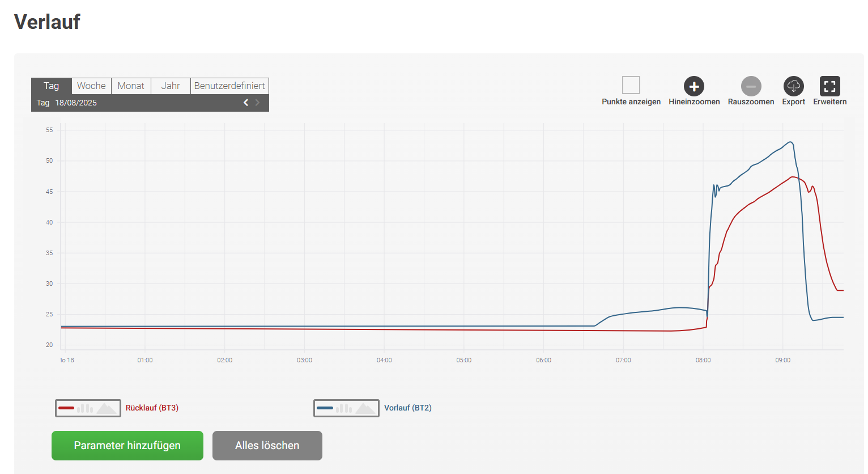
Task: Click the Rauszoomen minus icon
Action: tap(751, 87)
